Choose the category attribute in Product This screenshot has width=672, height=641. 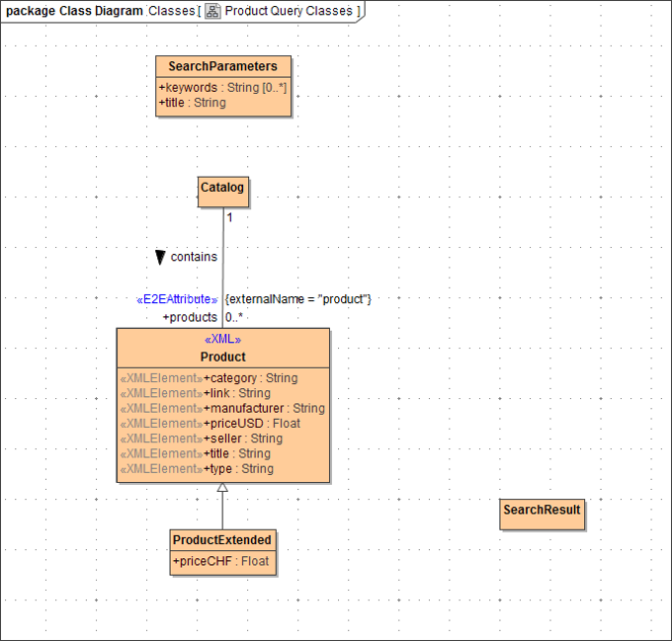(250, 378)
